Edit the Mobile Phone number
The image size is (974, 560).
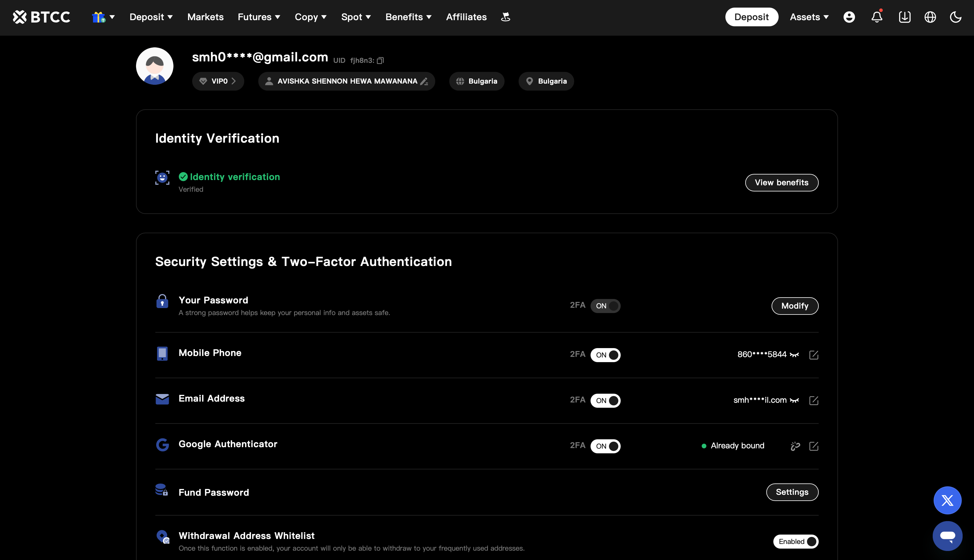pos(813,355)
